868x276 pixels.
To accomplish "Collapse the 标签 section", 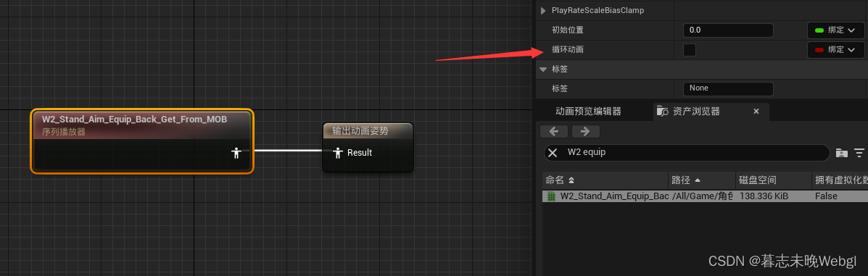I will 543,69.
